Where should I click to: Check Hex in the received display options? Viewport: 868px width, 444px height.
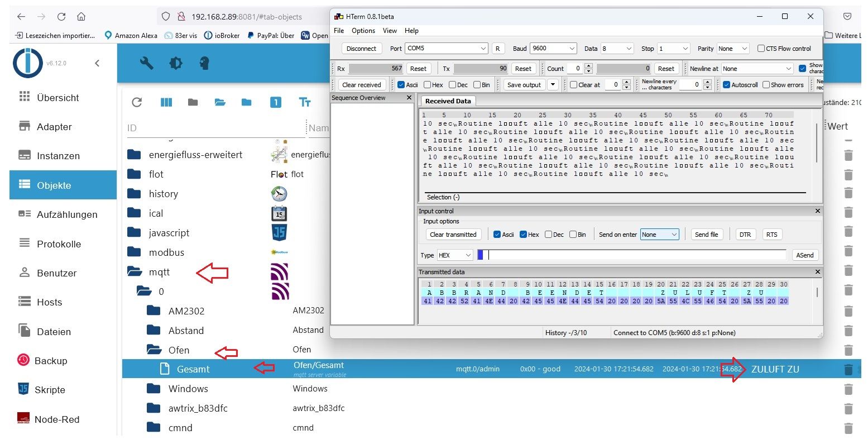point(427,85)
